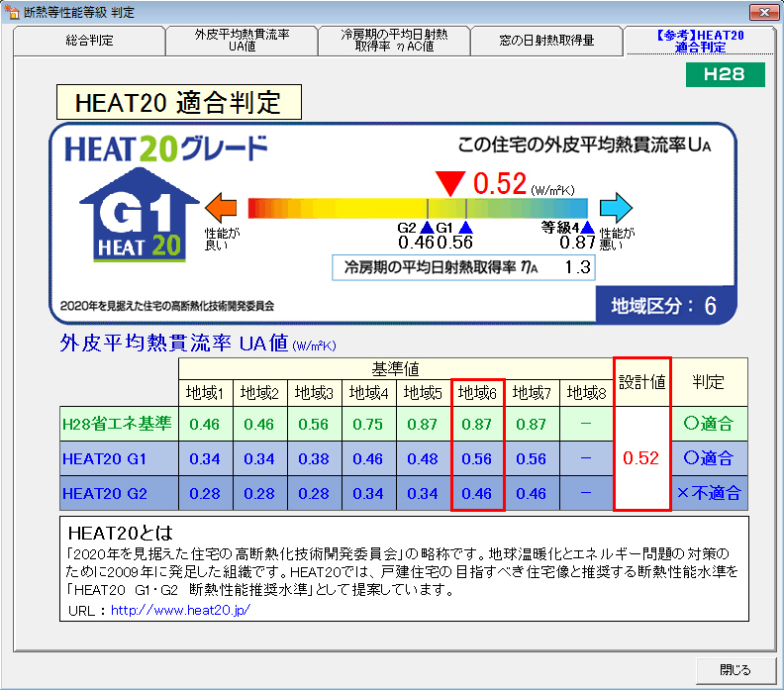Click the 地域8 column header
The width and height of the screenshot is (784, 690).
click(x=586, y=393)
